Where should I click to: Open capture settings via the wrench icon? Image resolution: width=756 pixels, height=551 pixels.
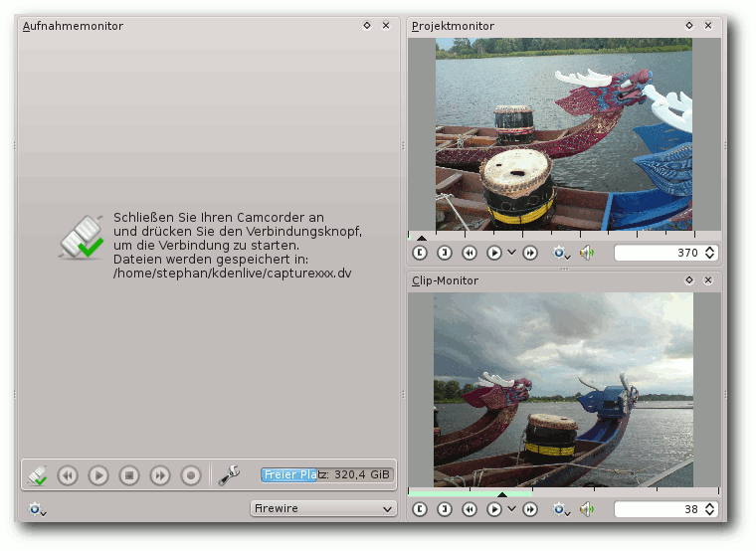[229, 474]
